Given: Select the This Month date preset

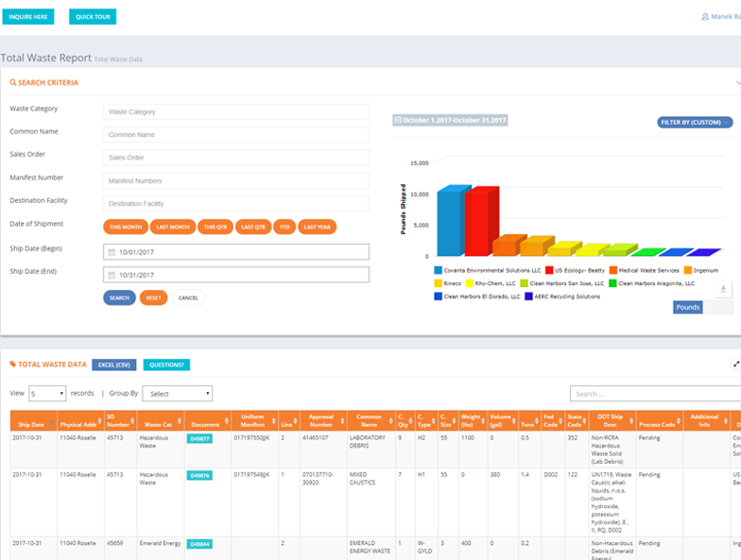Looking at the screenshot, I should [x=126, y=227].
